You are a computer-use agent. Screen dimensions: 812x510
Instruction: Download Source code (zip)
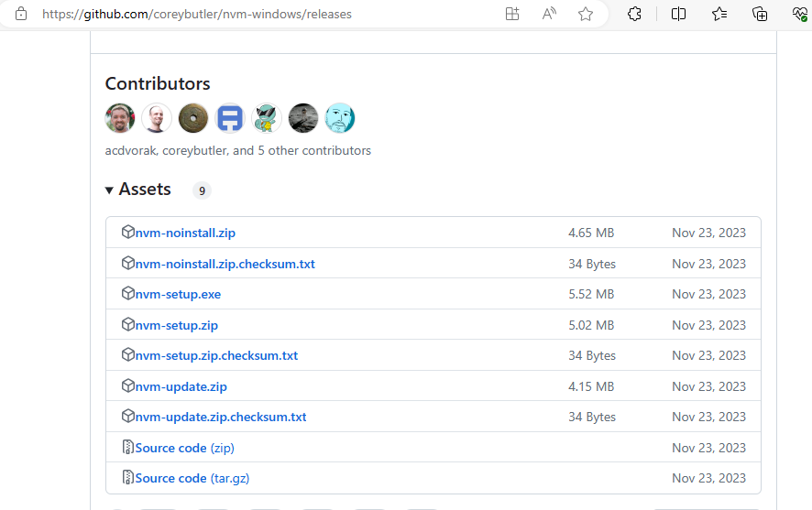(184, 448)
